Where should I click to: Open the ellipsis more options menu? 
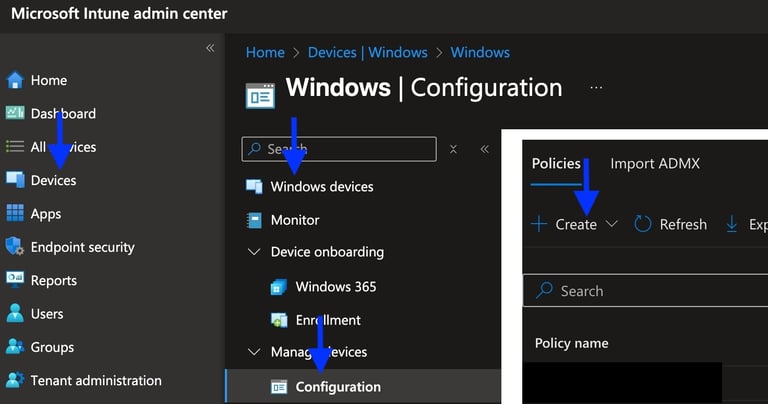[x=596, y=88]
